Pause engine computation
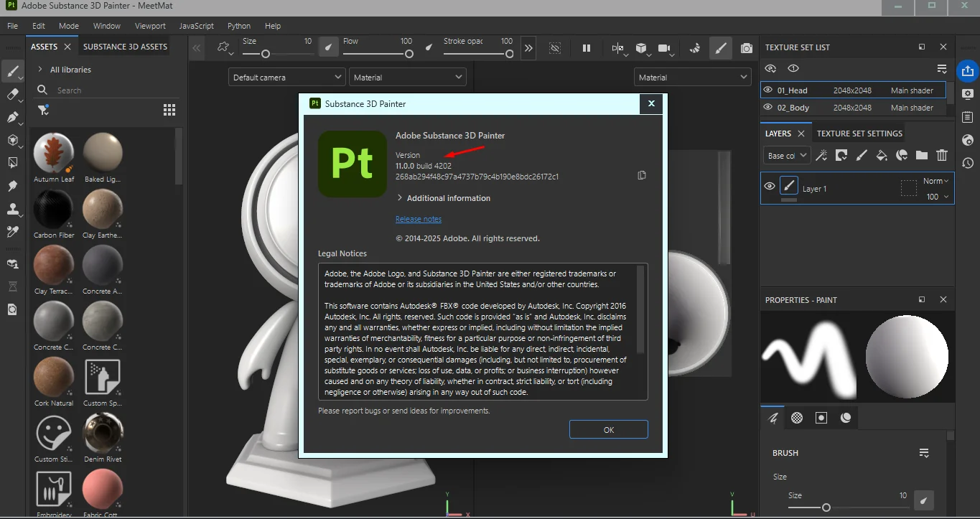This screenshot has height=519, width=980. tap(587, 48)
